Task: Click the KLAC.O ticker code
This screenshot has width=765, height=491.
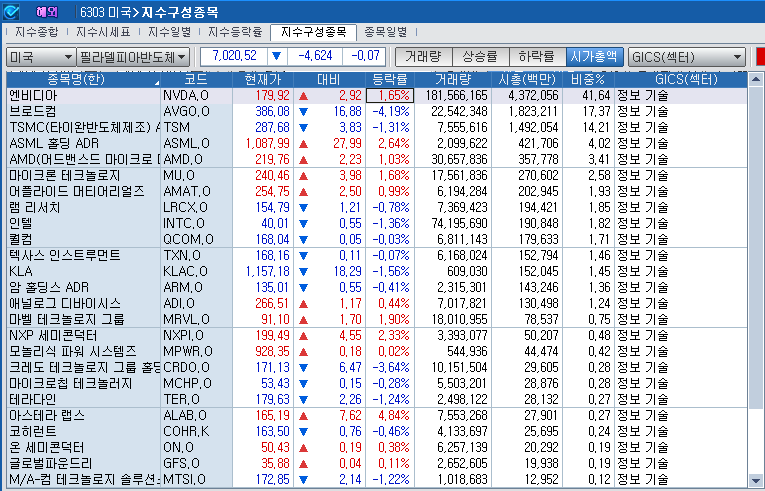Action: [185, 272]
